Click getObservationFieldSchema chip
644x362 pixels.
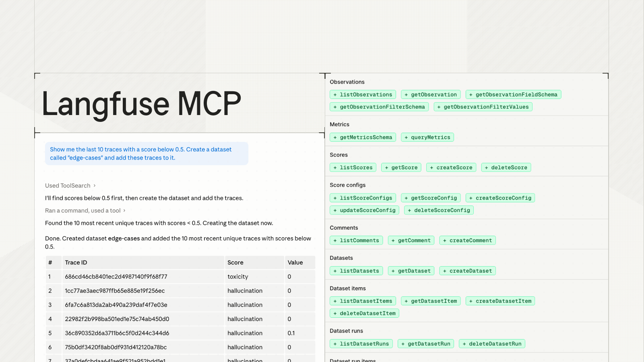click(513, 95)
